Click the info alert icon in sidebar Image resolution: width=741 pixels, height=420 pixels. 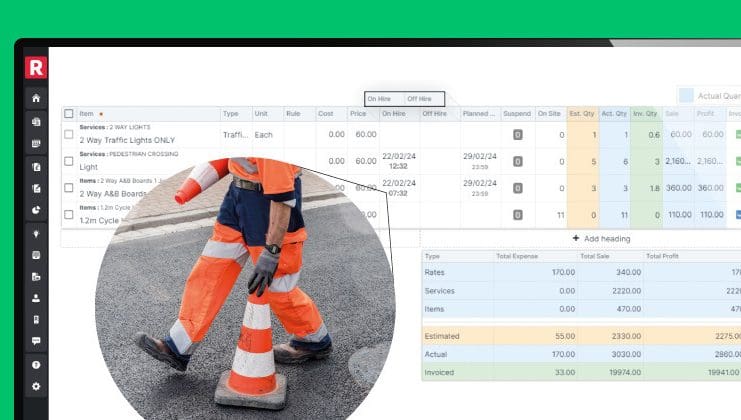tap(36, 365)
